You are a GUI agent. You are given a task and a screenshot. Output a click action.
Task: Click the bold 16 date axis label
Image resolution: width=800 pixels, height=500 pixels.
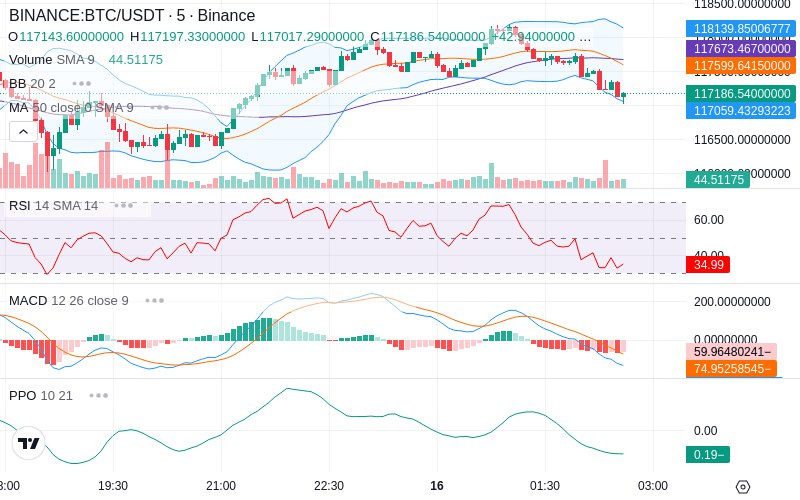pos(437,486)
